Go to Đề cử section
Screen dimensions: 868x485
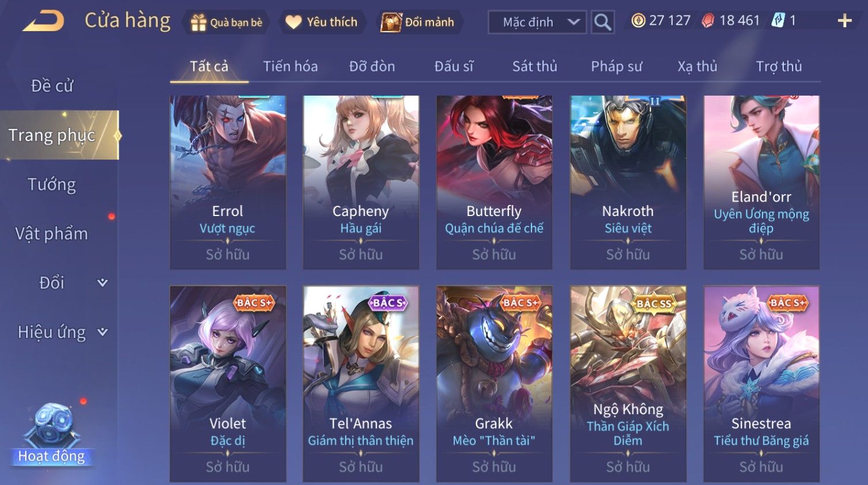52,86
